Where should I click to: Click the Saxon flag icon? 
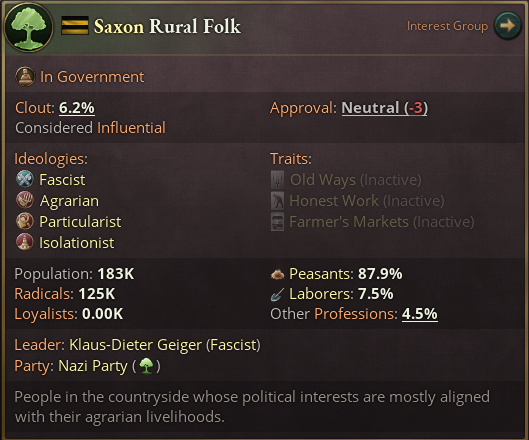(75, 26)
